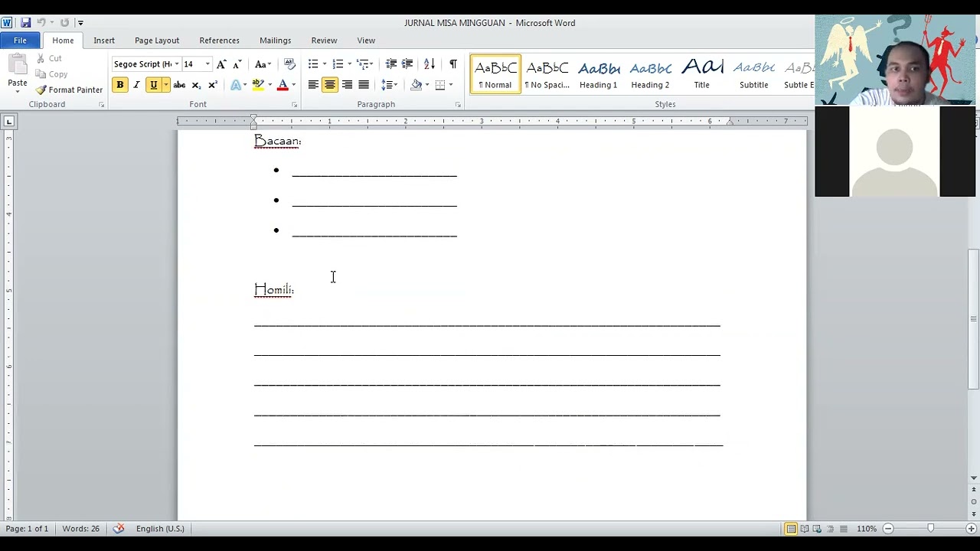
Task: Zoom in with the plus button
Action: pos(971,529)
